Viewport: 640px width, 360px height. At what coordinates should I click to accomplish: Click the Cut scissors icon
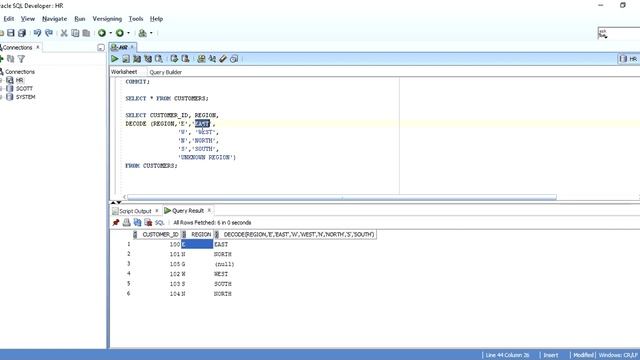64,33
